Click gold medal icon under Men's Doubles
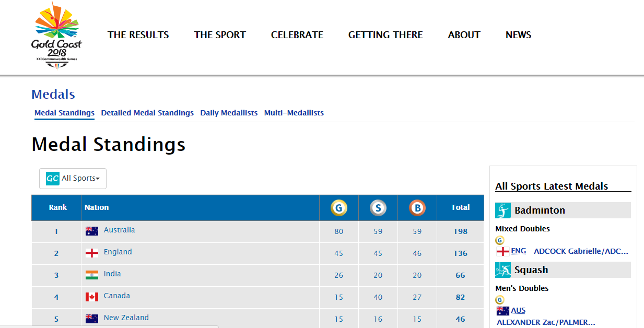Screen dimensions: 644x328 (500, 300)
